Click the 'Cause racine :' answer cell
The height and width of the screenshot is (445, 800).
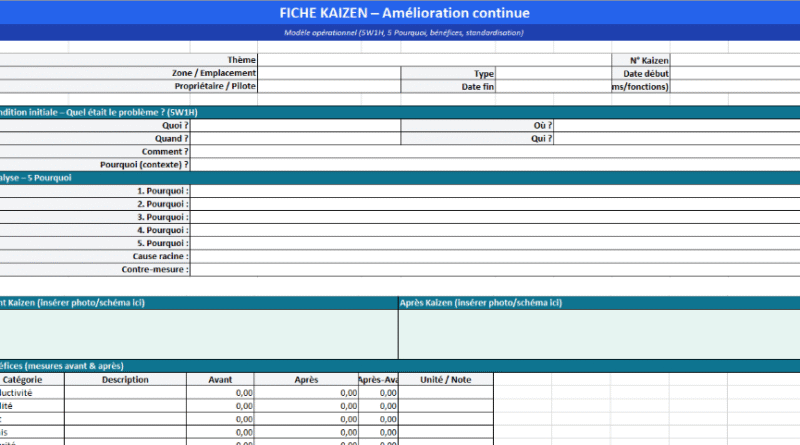[x=495, y=257]
